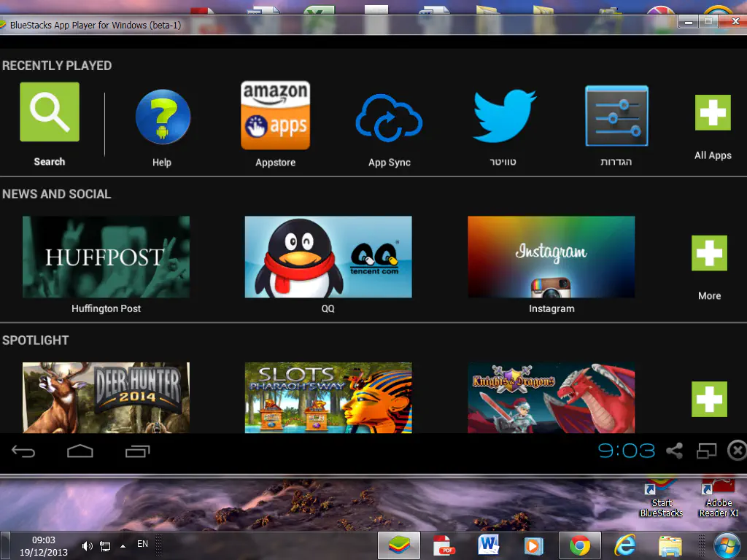The width and height of the screenshot is (747, 560).
Task: Toggle full screen mode icon
Action: 706,451
